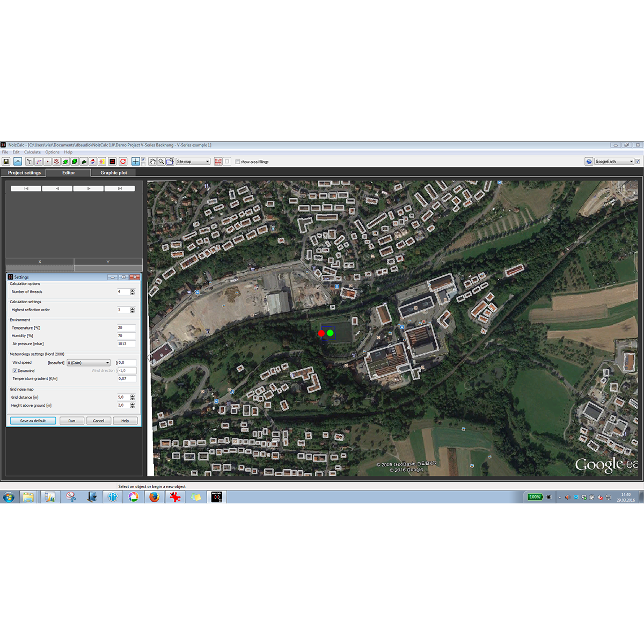This screenshot has height=644, width=644.
Task: Select the magnifier zoom tool
Action: click(x=161, y=162)
